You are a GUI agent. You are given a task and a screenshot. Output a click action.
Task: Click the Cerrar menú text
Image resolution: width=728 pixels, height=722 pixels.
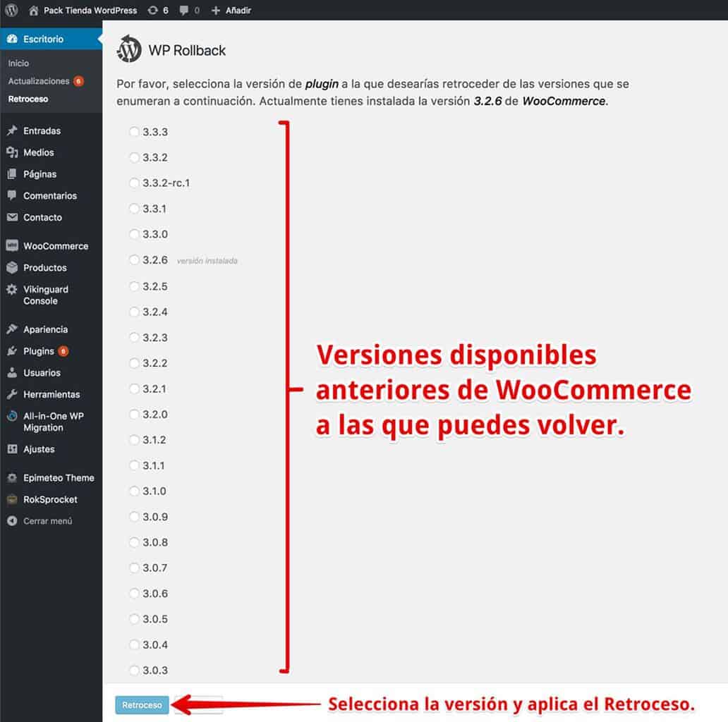[48, 521]
